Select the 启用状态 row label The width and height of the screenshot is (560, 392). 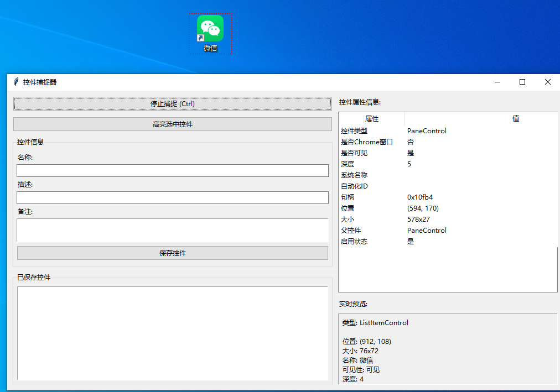354,242
